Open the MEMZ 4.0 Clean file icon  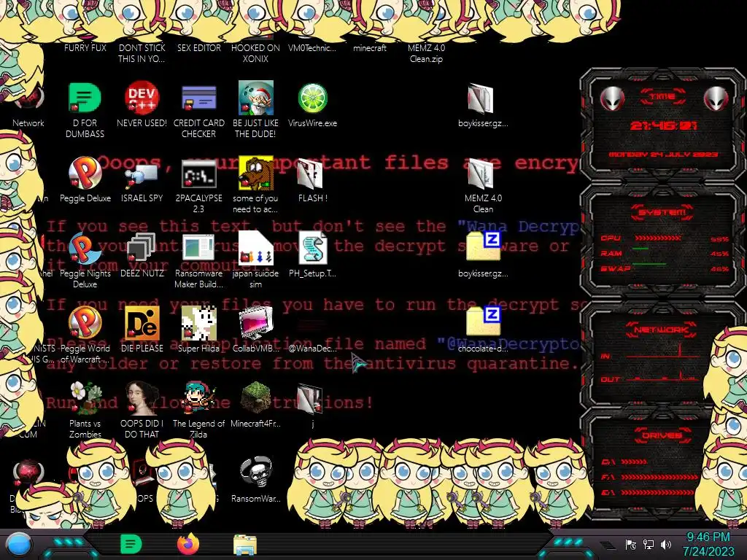481,174
